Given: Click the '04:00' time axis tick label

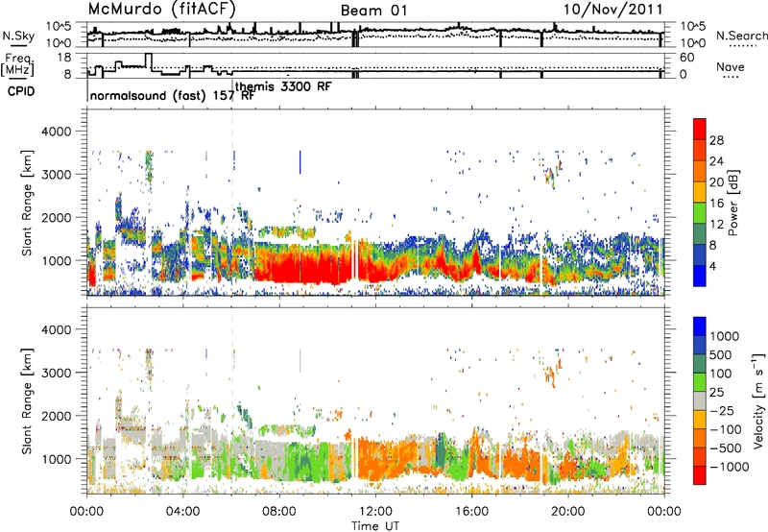Looking at the screenshot, I should click(x=183, y=512).
